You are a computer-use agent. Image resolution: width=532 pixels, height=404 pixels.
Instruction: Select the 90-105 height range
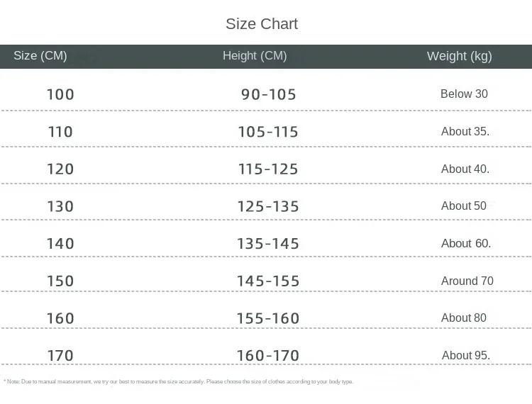point(269,94)
